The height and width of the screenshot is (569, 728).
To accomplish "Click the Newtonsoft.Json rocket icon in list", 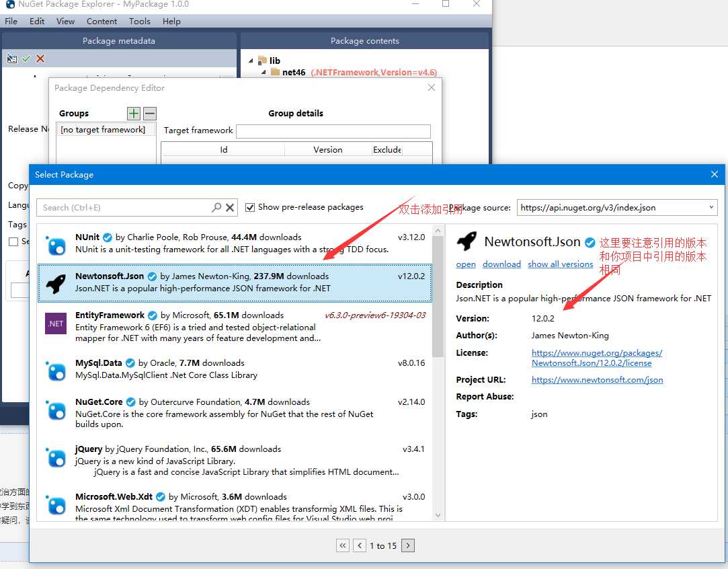I will coord(56,283).
